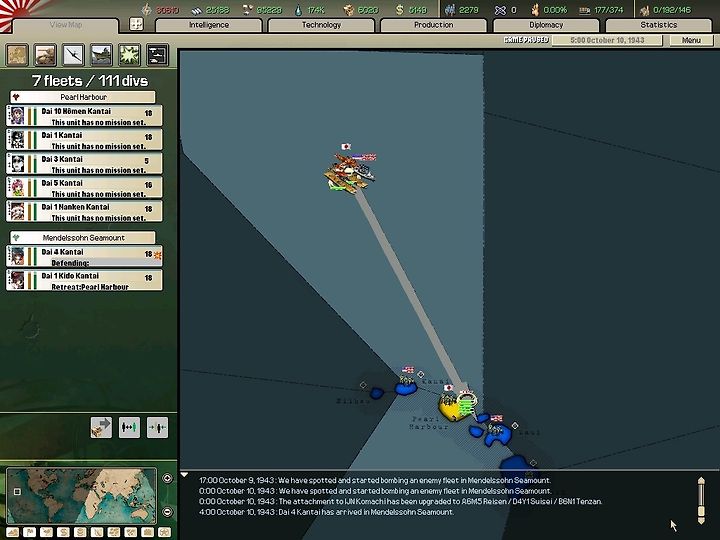Open the Technology tab
Screen dimensions: 720x540
point(321,25)
